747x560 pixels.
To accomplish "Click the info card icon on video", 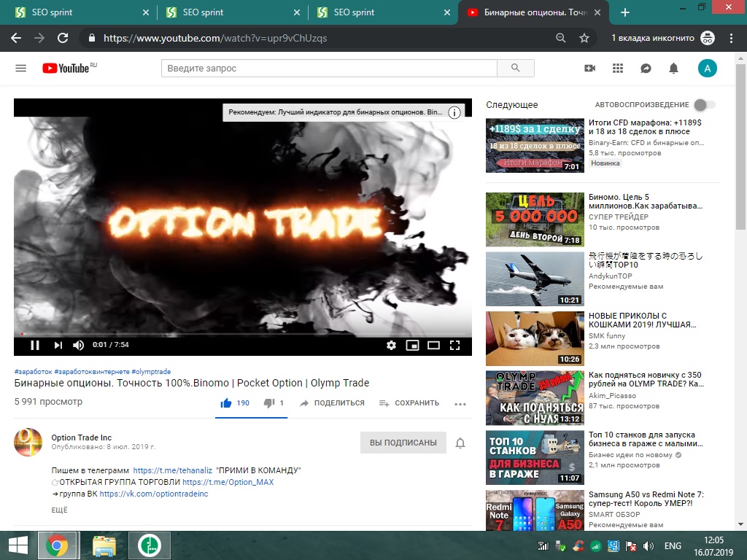I will (454, 112).
